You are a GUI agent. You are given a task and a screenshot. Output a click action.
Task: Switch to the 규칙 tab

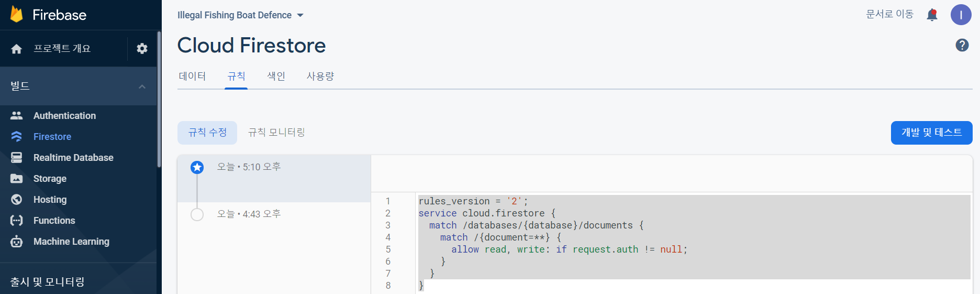click(x=236, y=76)
